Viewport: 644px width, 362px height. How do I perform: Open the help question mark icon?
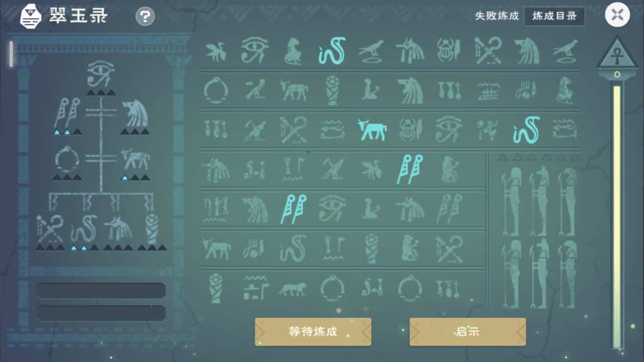pyautogui.click(x=145, y=17)
